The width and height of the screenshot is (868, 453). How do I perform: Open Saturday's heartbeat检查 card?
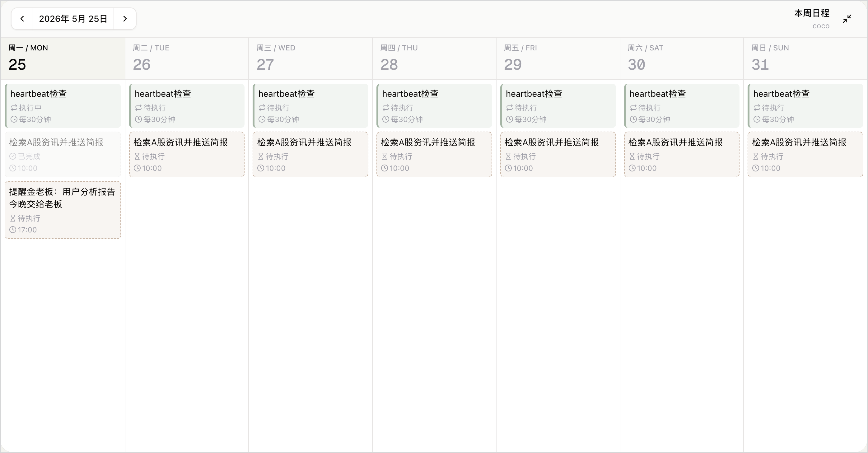click(x=681, y=106)
